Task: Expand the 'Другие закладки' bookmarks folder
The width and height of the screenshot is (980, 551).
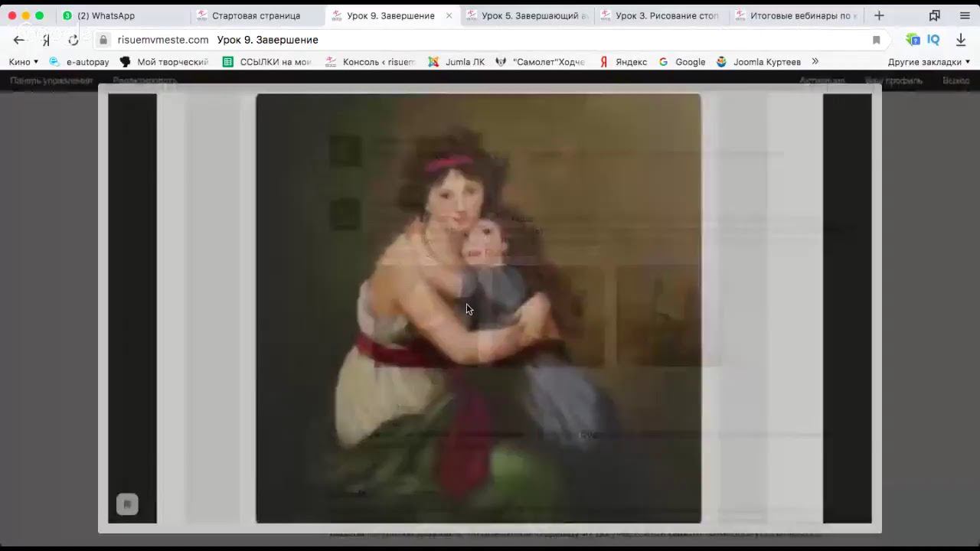Action: 929,62
